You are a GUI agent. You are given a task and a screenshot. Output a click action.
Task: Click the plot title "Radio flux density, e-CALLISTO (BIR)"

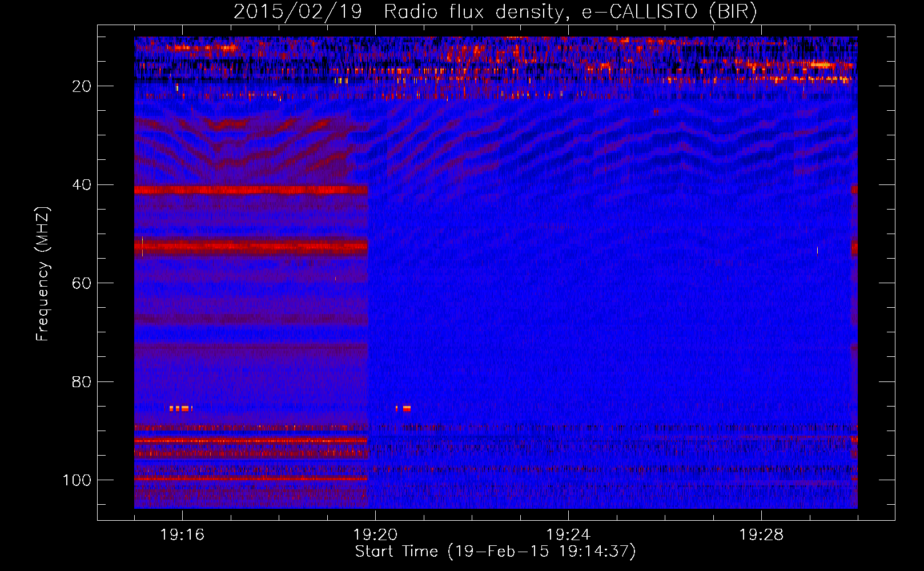[570, 12]
